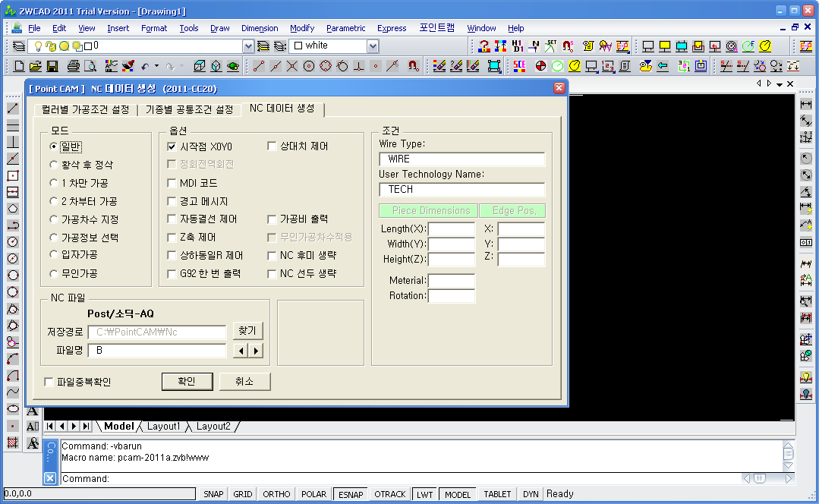
Task: Click previous file name arrow
Action: (x=241, y=351)
